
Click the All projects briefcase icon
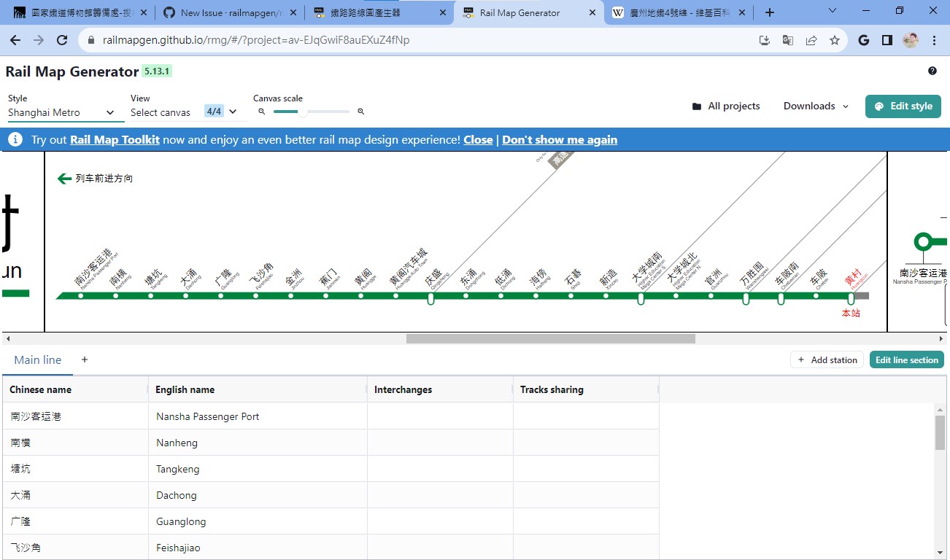(x=698, y=106)
